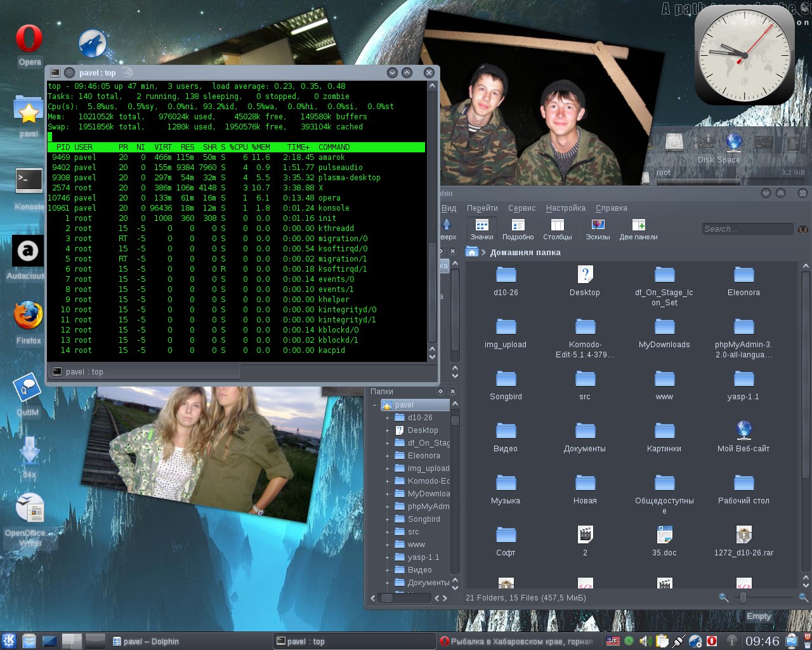Select the Столбцы columns view
The width and height of the screenshot is (812, 650).
click(557, 229)
